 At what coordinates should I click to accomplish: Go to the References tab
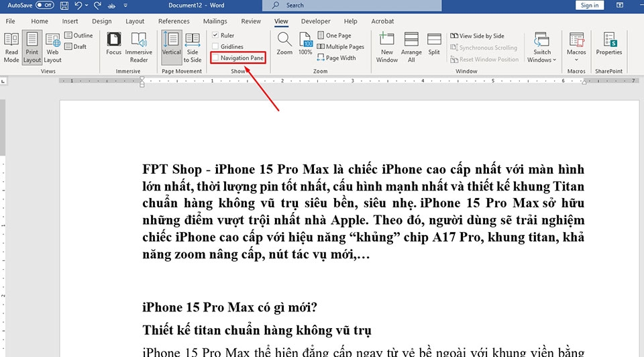(x=174, y=21)
